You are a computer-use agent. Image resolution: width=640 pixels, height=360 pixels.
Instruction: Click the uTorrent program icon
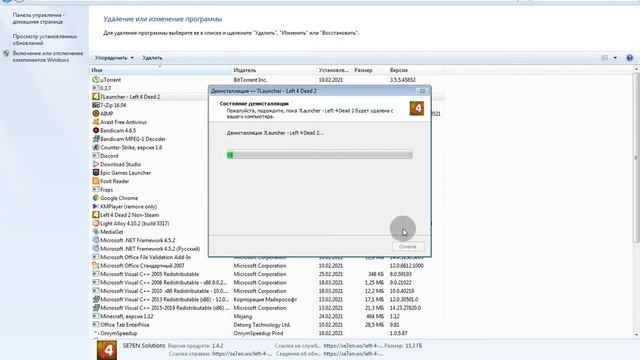pyautogui.click(x=96, y=80)
